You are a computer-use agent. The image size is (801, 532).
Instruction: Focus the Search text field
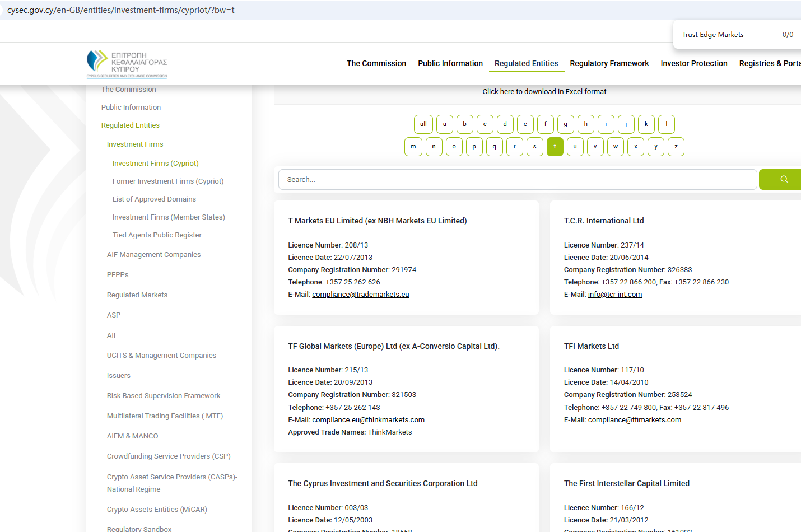[517, 180]
